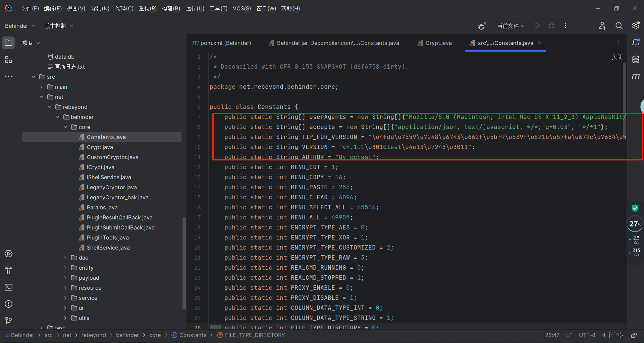The height and width of the screenshot is (343, 644).
Task: Expand the payload folder
Action: pos(65,278)
